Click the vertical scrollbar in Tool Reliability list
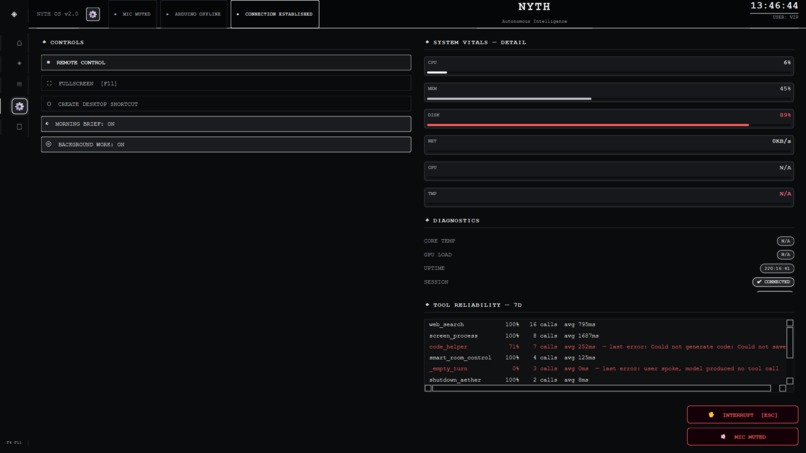This screenshot has width=806, height=453. [790, 342]
